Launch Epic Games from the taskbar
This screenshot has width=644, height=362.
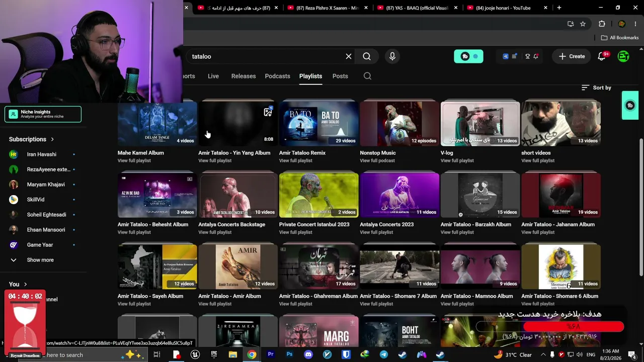pos(214,354)
